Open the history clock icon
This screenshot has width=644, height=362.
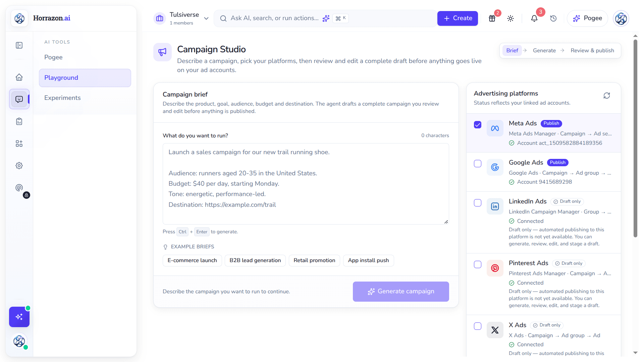point(553,18)
